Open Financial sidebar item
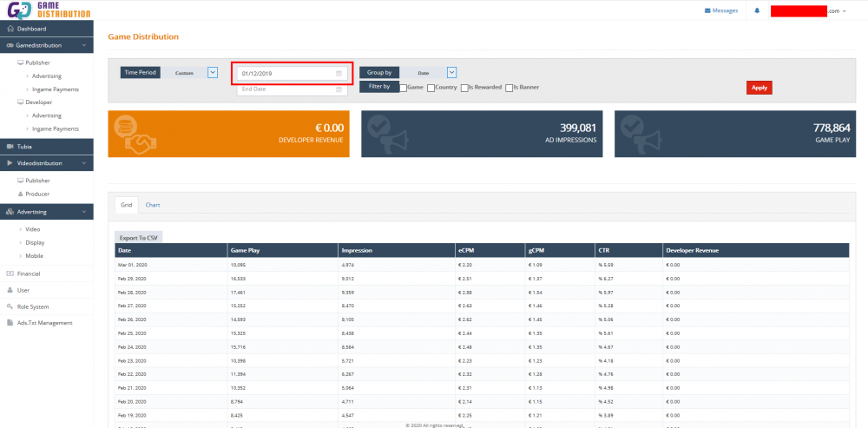Image resolution: width=868 pixels, height=428 pixels. (47, 273)
